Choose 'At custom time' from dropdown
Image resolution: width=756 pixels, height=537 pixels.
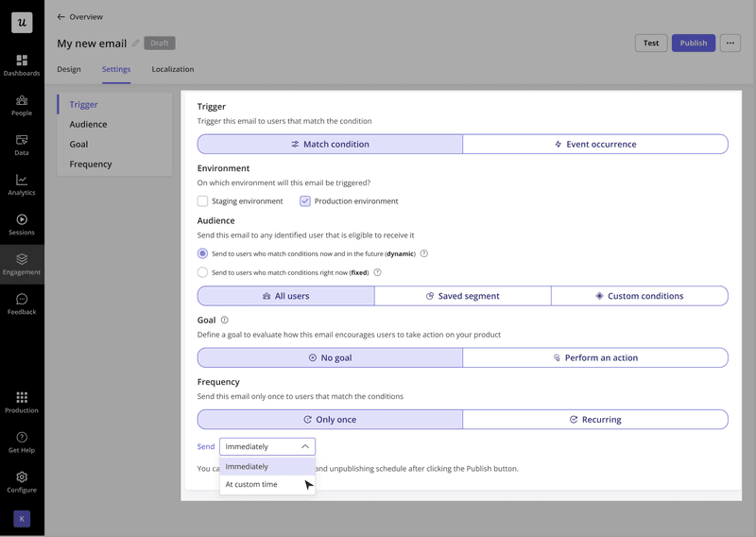[x=251, y=484]
